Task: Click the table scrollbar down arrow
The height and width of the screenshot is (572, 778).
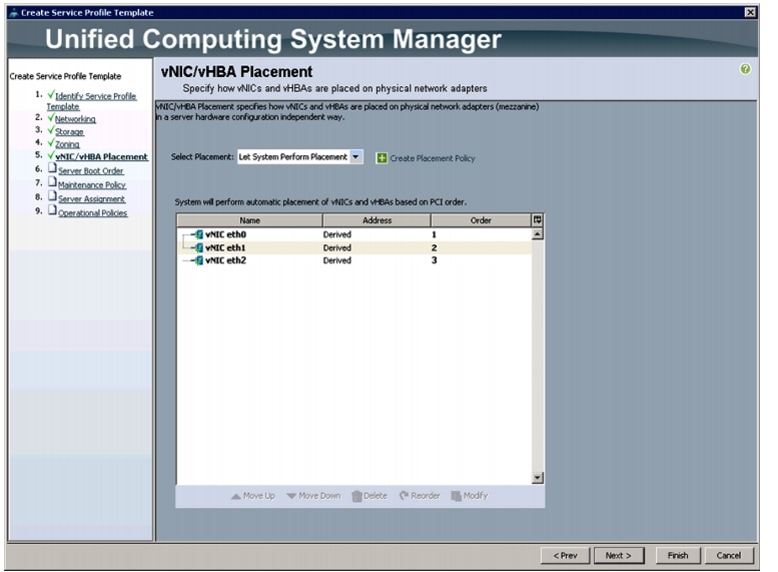Action: [x=537, y=478]
